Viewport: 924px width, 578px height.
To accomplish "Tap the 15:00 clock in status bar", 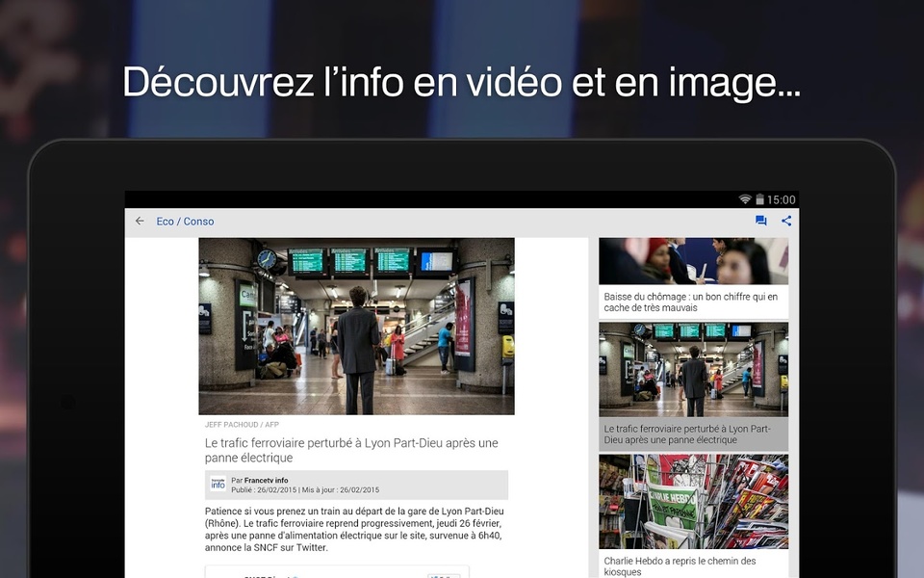I will point(782,200).
